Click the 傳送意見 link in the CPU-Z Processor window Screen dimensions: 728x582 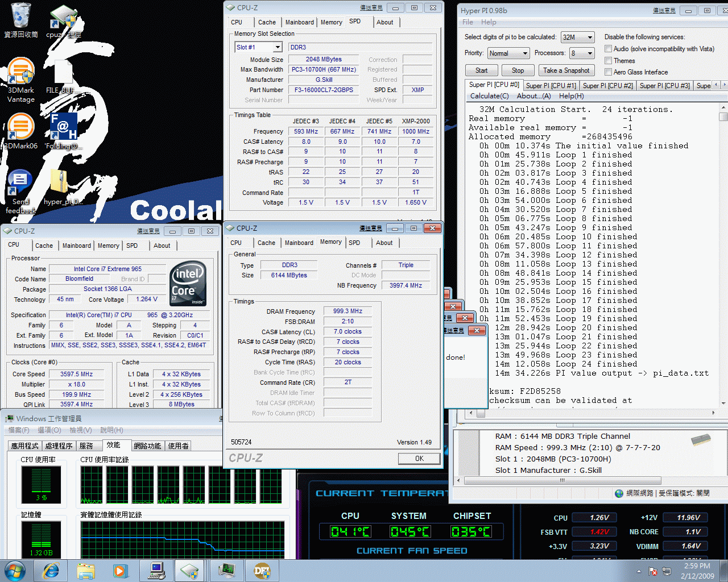point(148,231)
